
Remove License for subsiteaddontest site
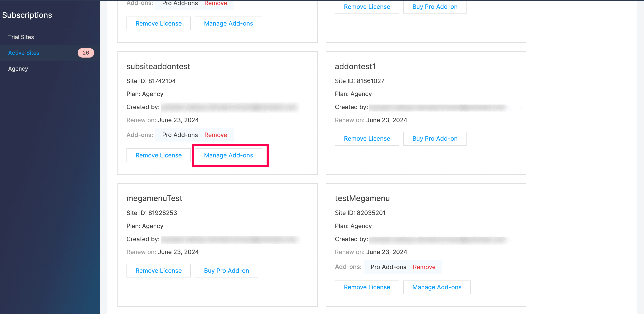pos(159,155)
